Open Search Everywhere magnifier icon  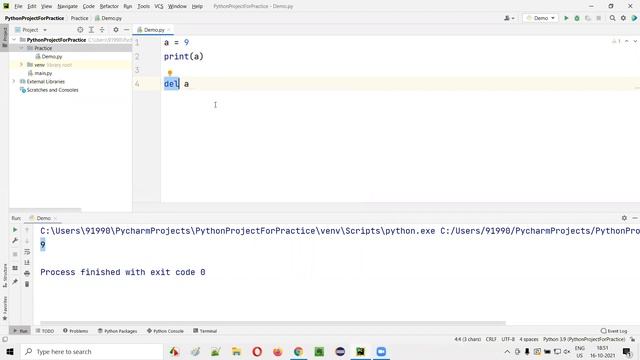point(612,18)
